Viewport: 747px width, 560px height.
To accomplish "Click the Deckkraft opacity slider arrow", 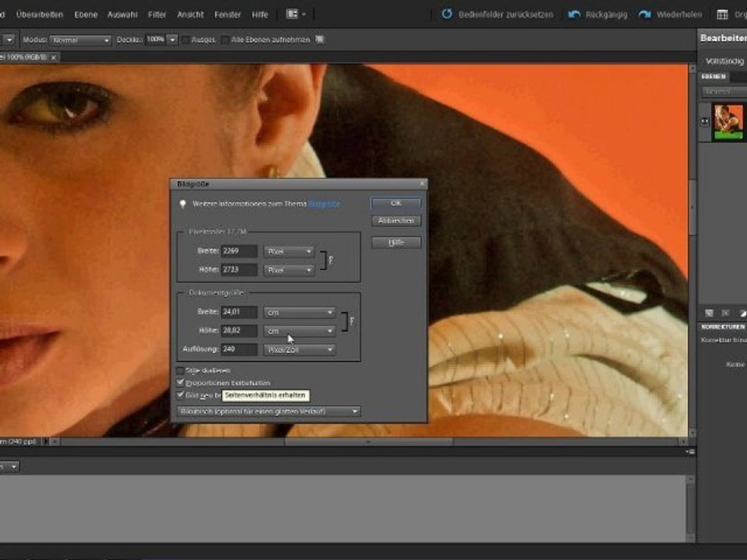I will [173, 40].
